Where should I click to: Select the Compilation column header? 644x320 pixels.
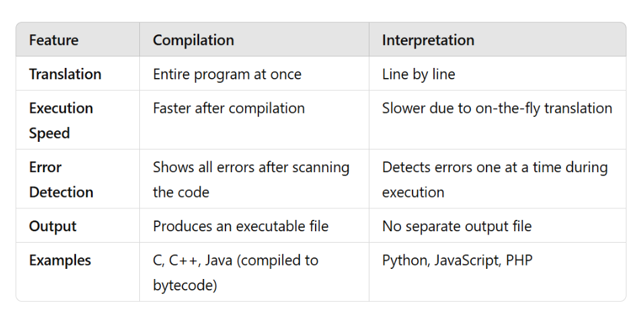193,40
